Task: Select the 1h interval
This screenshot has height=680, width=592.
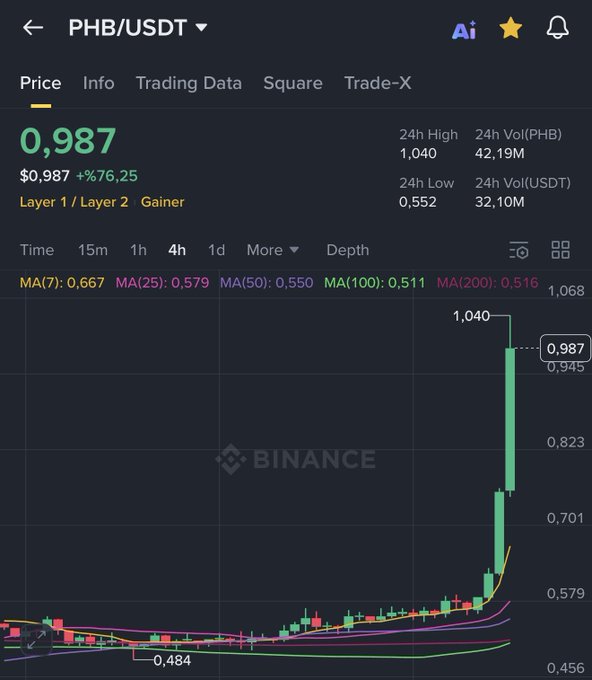Action: (138, 250)
